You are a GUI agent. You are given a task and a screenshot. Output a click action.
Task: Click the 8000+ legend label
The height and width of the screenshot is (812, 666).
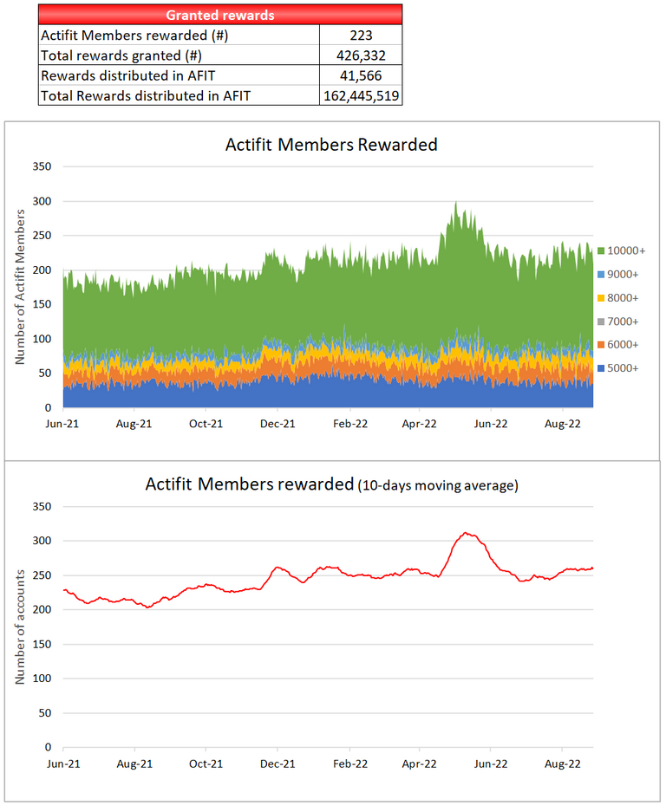[623, 298]
